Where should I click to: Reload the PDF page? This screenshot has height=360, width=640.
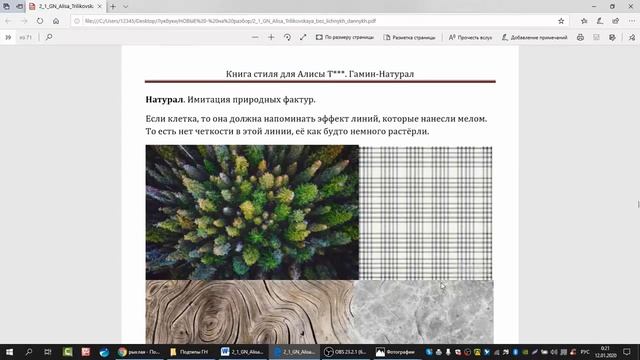(x=40, y=21)
